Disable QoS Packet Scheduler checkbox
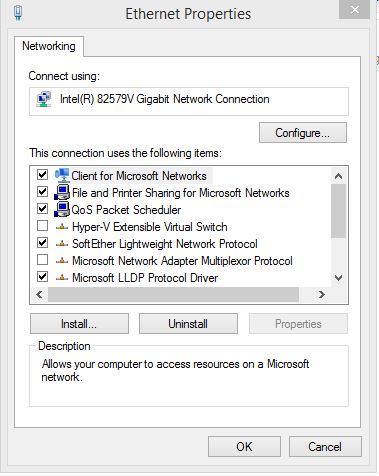379x476 pixels. coord(42,209)
